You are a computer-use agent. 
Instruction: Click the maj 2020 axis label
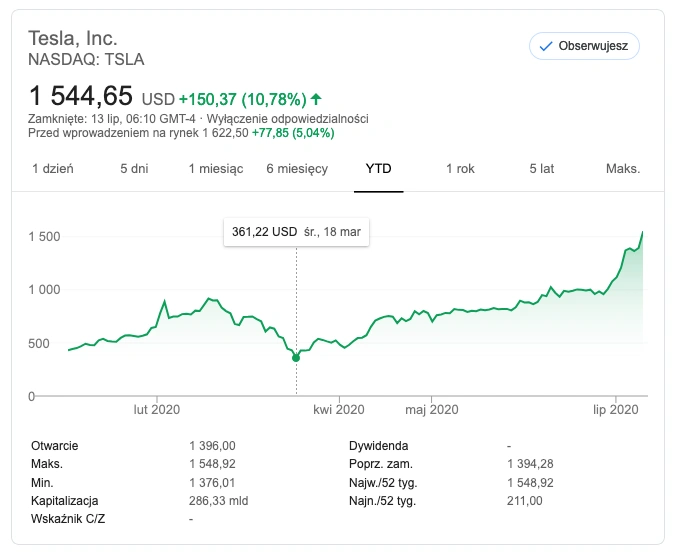point(432,410)
